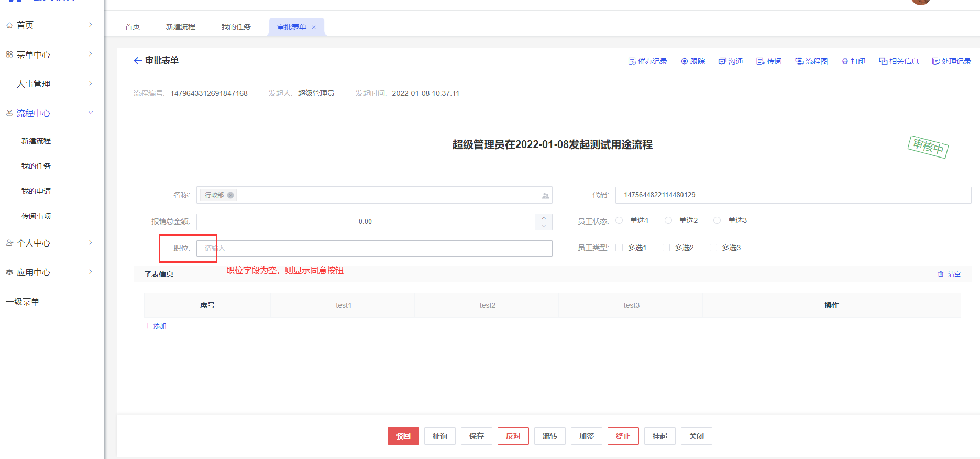Image resolution: width=980 pixels, height=459 pixels.
Task: Click the person picker icon in 名称 field
Action: pos(545,196)
